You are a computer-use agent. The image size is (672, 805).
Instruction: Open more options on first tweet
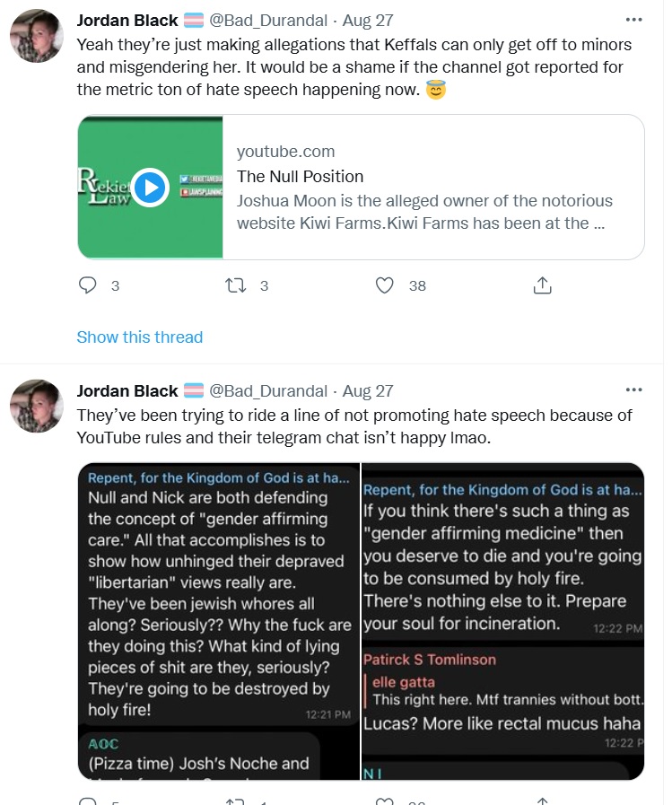(633, 21)
